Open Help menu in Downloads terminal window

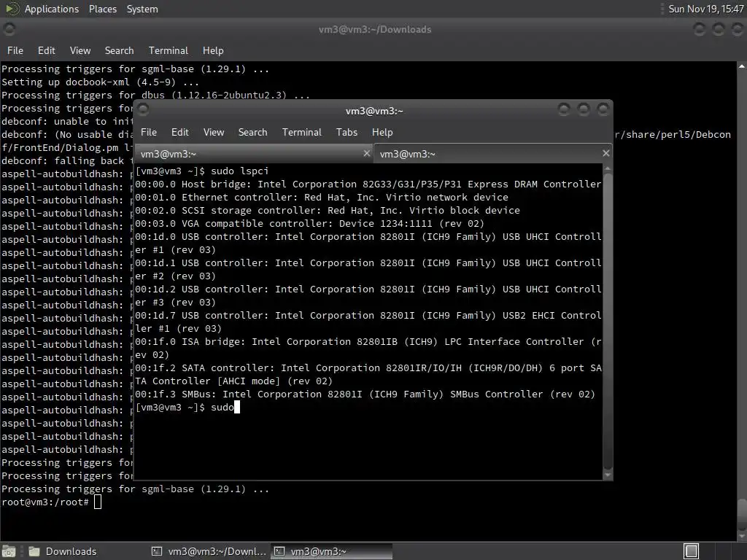[x=213, y=50]
